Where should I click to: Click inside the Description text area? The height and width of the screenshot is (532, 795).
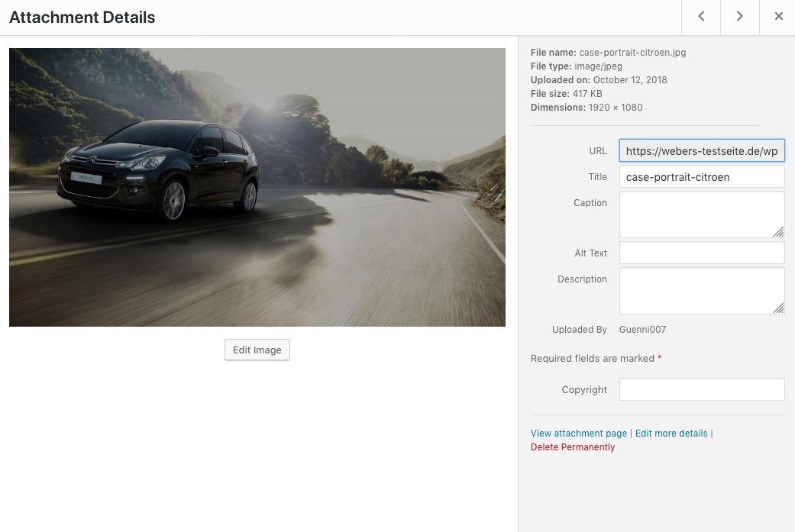click(x=702, y=291)
